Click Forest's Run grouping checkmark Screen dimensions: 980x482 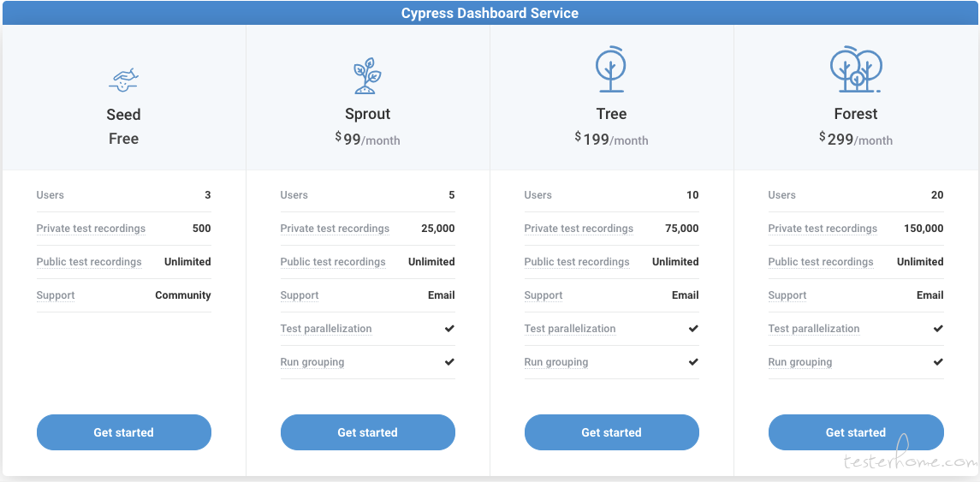click(x=938, y=362)
